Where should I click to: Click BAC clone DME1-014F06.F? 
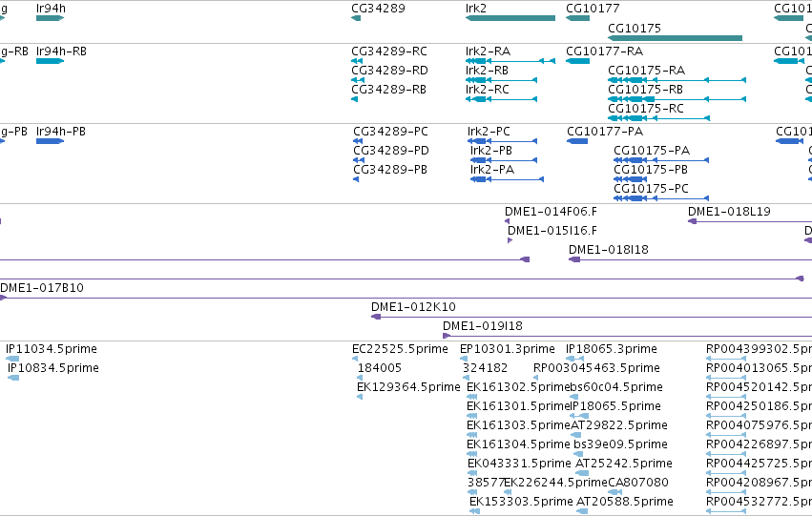[x=551, y=212]
